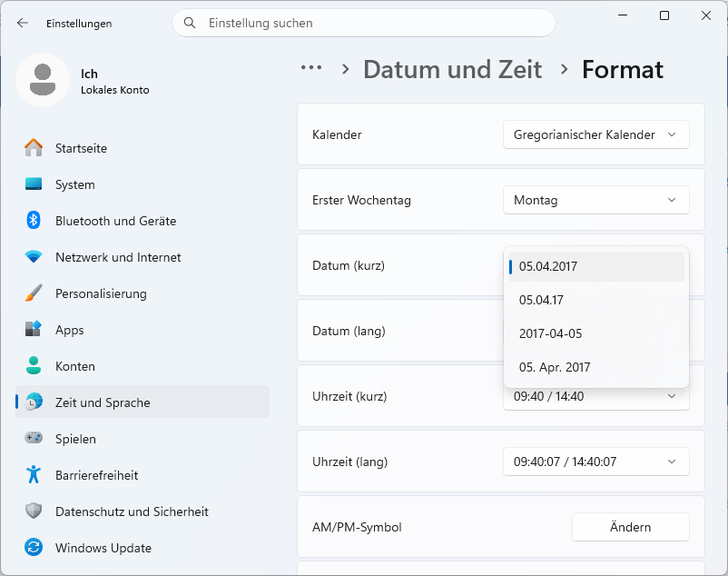The height and width of the screenshot is (576, 728).
Task: Select date format 2017-04-05
Action: click(x=596, y=333)
